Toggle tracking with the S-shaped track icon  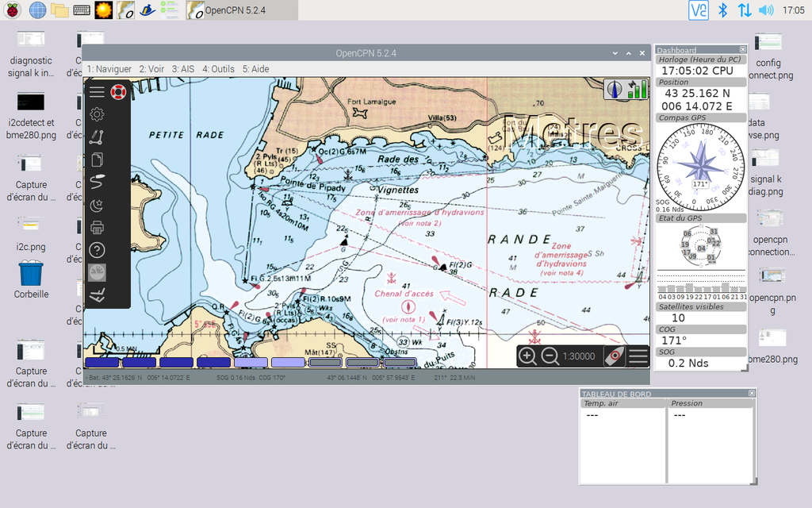97,182
